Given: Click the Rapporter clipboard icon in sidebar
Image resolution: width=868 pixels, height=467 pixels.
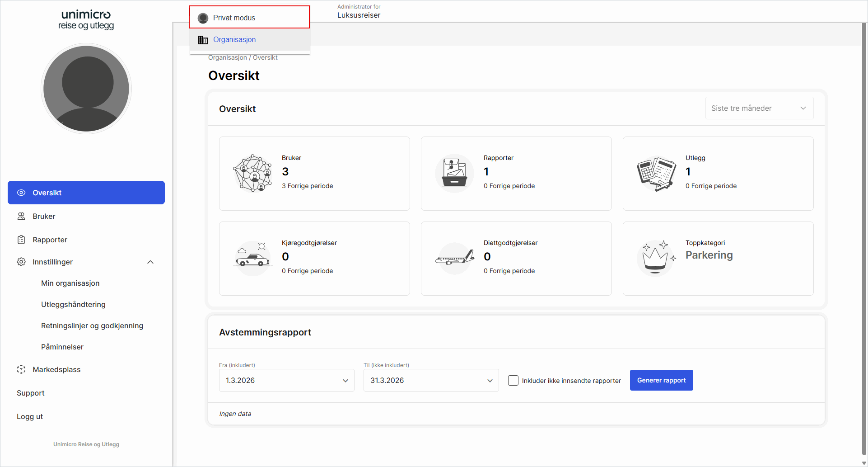Looking at the screenshot, I should [x=21, y=240].
